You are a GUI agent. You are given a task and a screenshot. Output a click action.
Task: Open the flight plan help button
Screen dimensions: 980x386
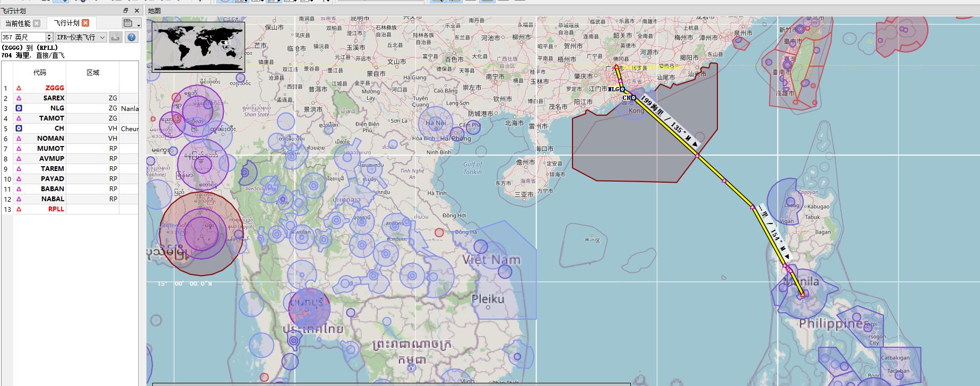[x=131, y=37]
